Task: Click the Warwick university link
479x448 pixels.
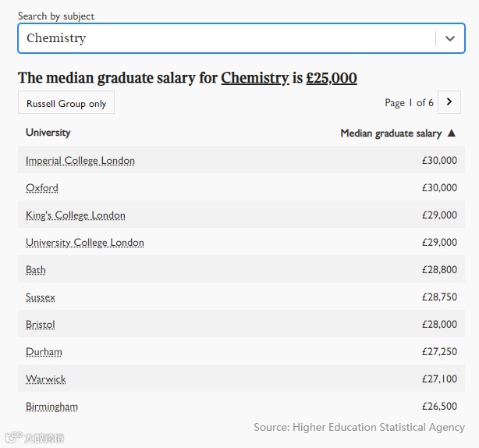Action: [46, 379]
